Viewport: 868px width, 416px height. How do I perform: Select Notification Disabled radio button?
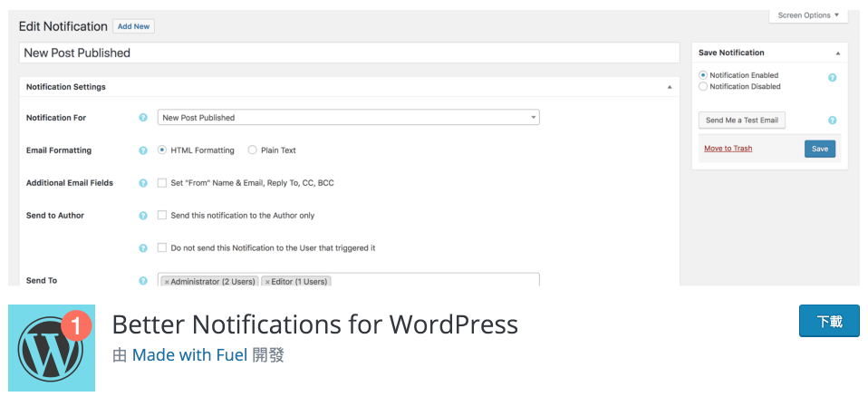pyautogui.click(x=703, y=86)
